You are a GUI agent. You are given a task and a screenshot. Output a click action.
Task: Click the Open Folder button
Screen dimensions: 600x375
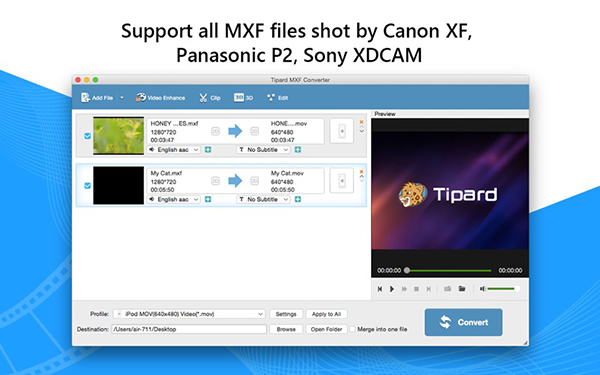326,329
